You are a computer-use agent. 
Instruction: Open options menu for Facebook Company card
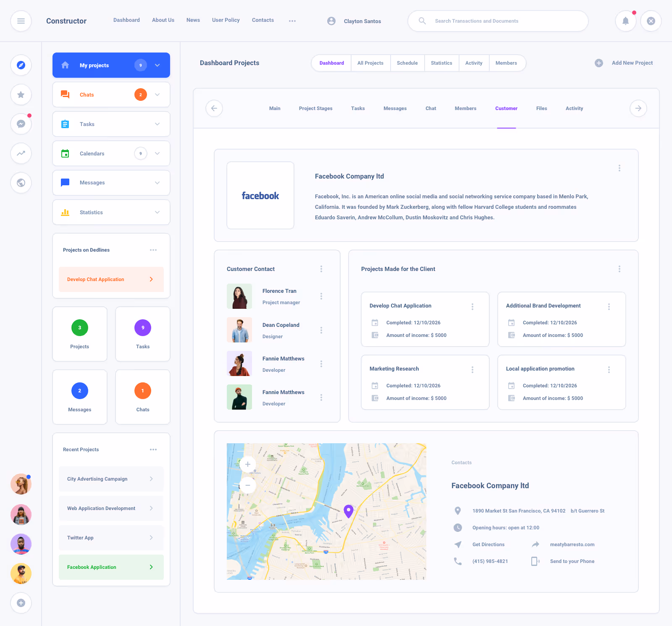[619, 168]
